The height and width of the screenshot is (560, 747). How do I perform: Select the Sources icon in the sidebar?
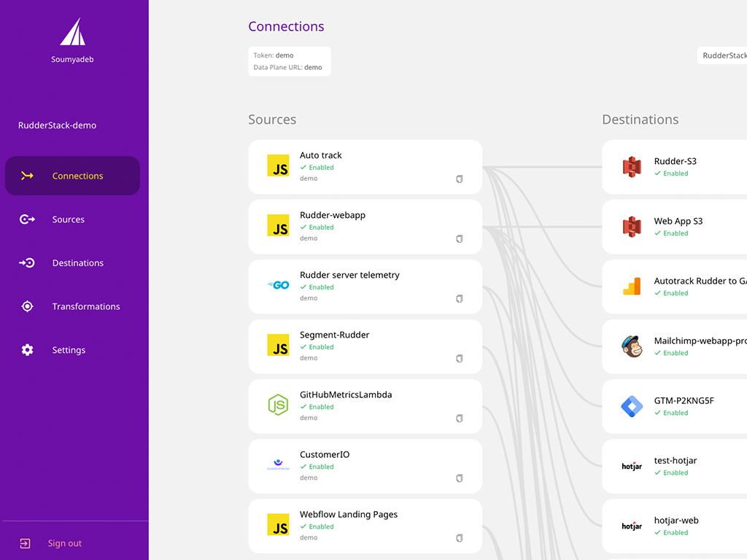click(x=27, y=219)
